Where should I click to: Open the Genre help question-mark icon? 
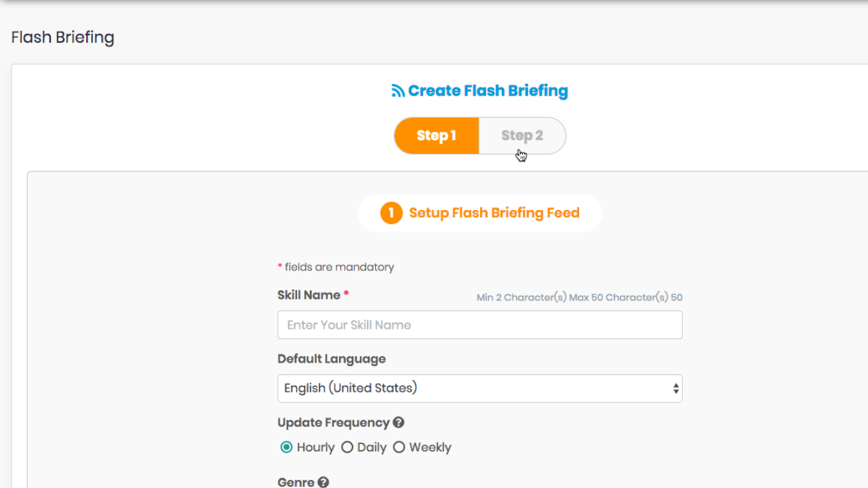click(x=323, y=482)
